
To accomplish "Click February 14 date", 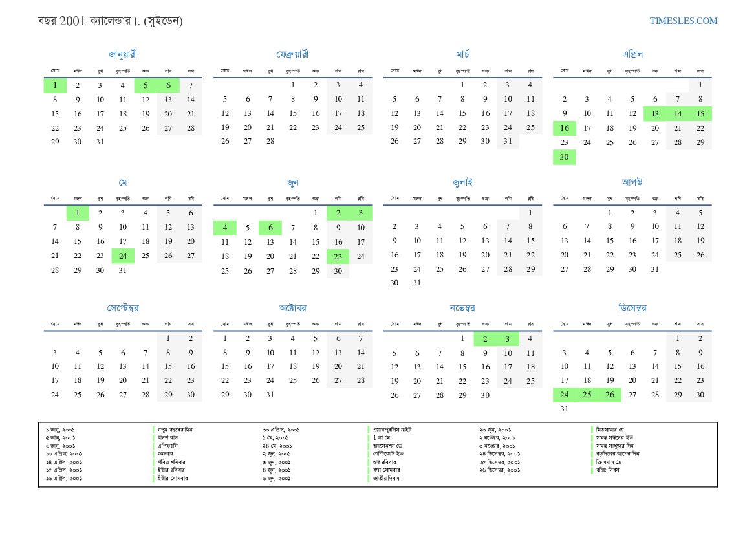I will pyautogui.click(x=270, y=113).
